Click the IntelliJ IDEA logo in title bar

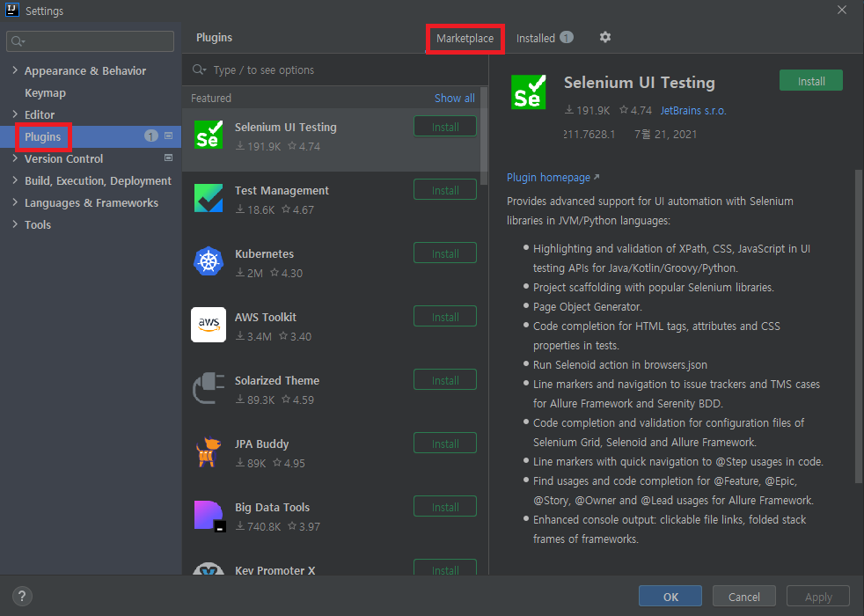tap(12, 10)
